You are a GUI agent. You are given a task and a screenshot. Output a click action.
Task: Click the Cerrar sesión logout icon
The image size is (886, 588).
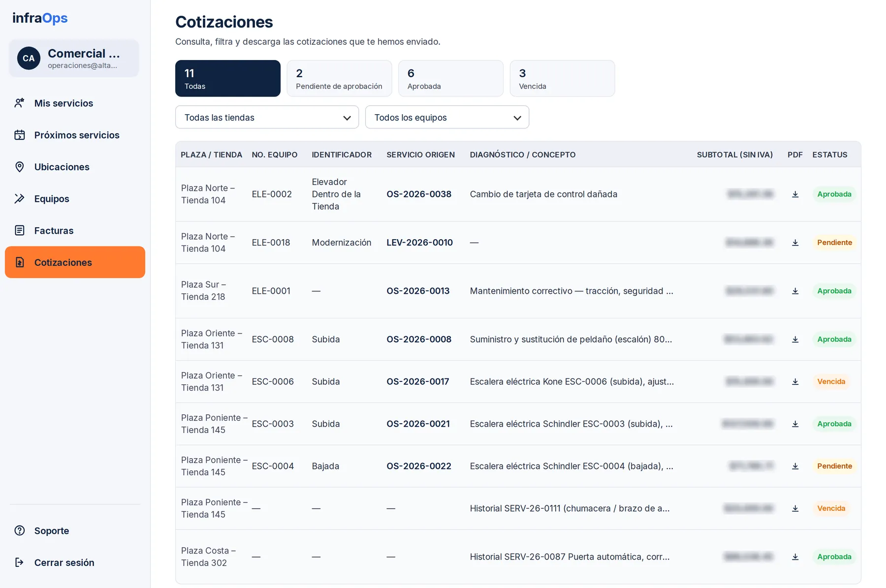(20, 562)
